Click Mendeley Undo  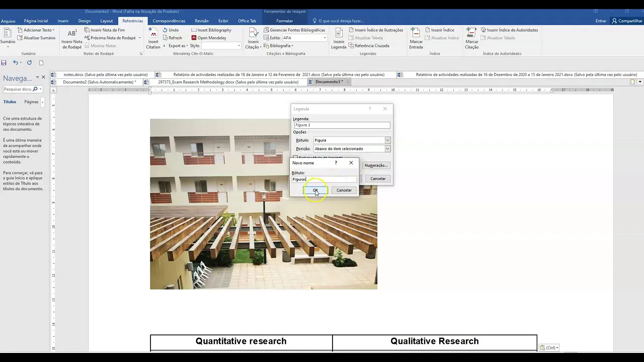[171, 30]
